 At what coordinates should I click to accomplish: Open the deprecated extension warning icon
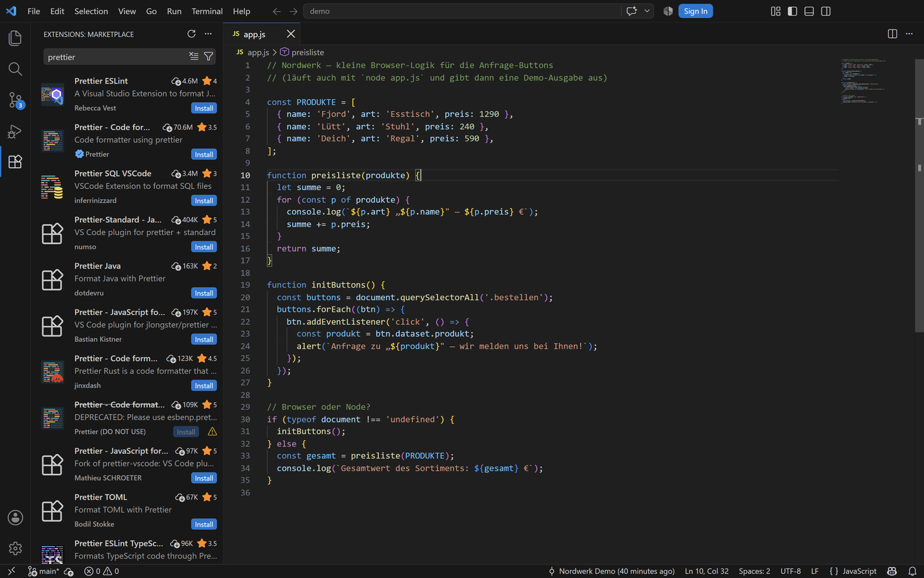point(212,432)
